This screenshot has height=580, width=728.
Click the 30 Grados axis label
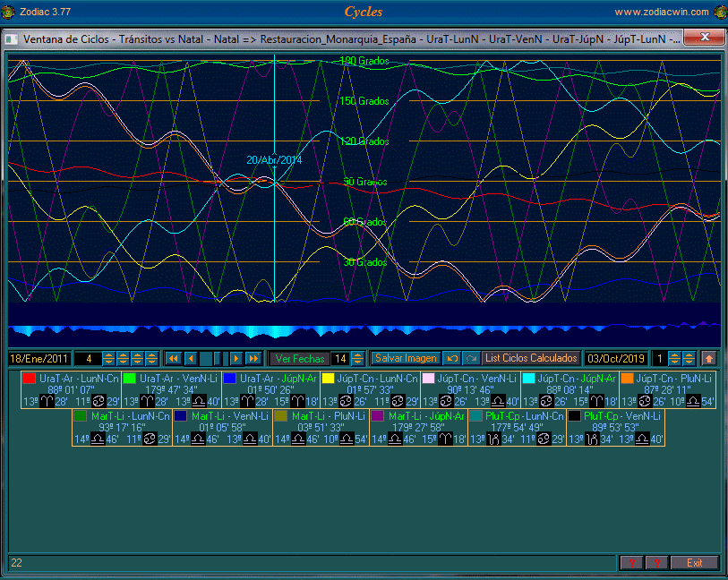[x=365, y=262]
